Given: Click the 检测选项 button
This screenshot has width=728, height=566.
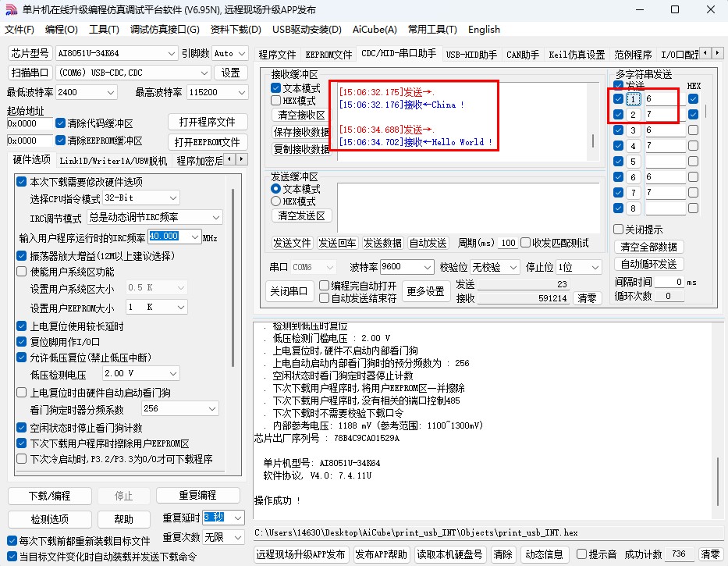Looking at the screenshot, I should pos(50,519).
